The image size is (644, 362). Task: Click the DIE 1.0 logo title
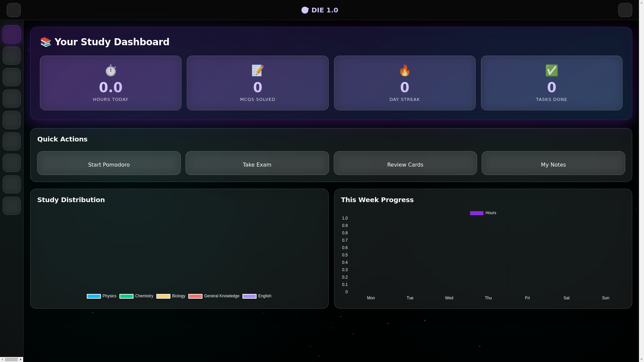[320, 10]
